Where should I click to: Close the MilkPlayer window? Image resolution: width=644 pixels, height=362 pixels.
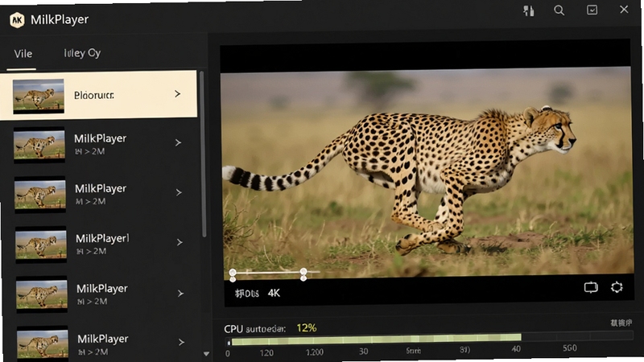coord(624,9)
